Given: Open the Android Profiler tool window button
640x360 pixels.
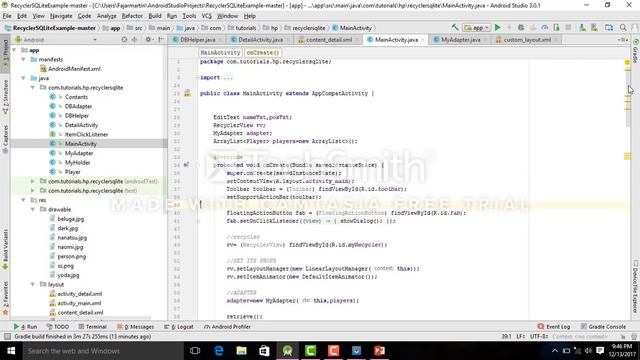Looking at the screenshot, I should [227, 327].
